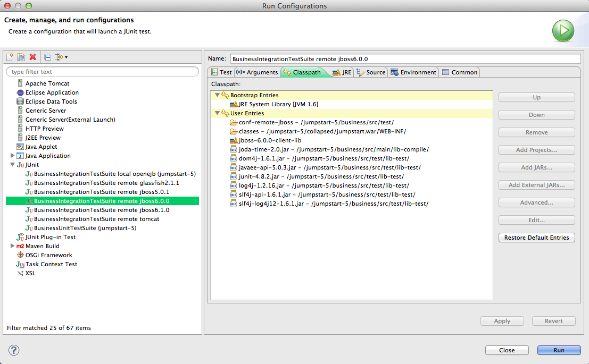The height and width of the screenshot is (364, 589).
Task: Click the J2EE Preview icon
Action: coord(20,137)
